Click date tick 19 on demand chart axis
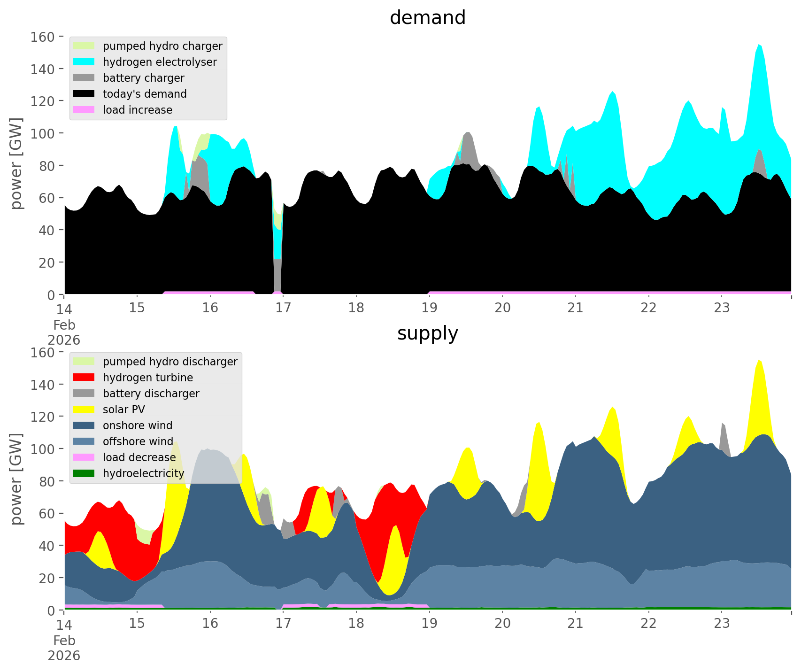 pos(429,308)
